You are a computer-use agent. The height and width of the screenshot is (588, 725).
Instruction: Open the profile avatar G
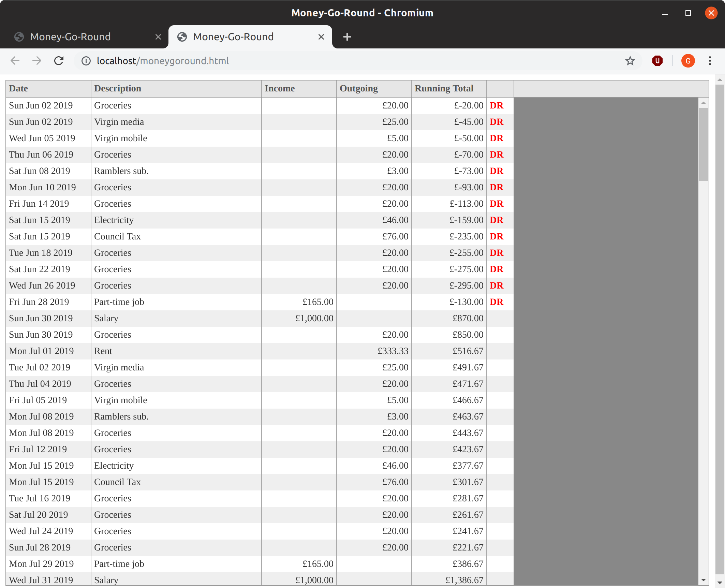point(687,61)
